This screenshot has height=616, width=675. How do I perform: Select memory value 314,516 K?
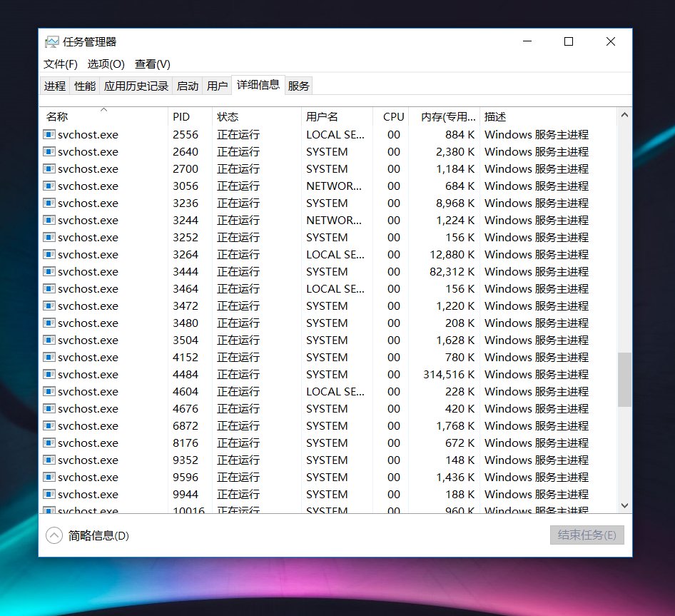[x=449, y=374]
